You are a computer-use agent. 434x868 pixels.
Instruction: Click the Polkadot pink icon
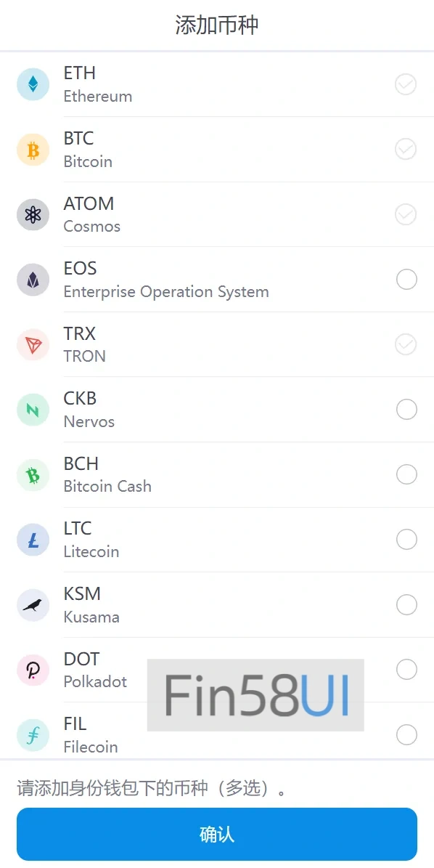(33, 670)
